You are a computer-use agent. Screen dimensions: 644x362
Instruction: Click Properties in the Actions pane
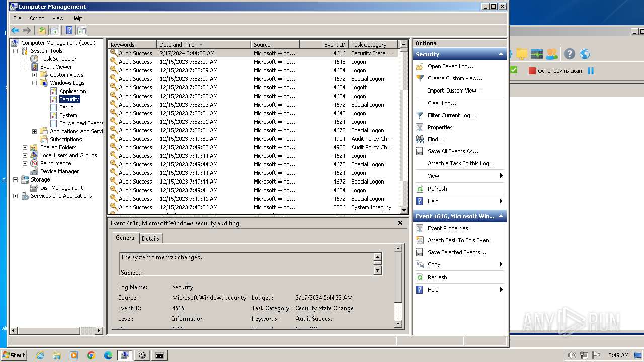point(440,127)
